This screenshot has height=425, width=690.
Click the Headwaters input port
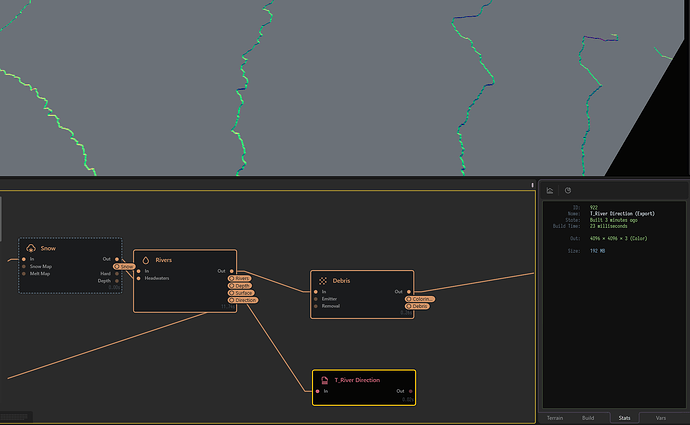(139, 278)
